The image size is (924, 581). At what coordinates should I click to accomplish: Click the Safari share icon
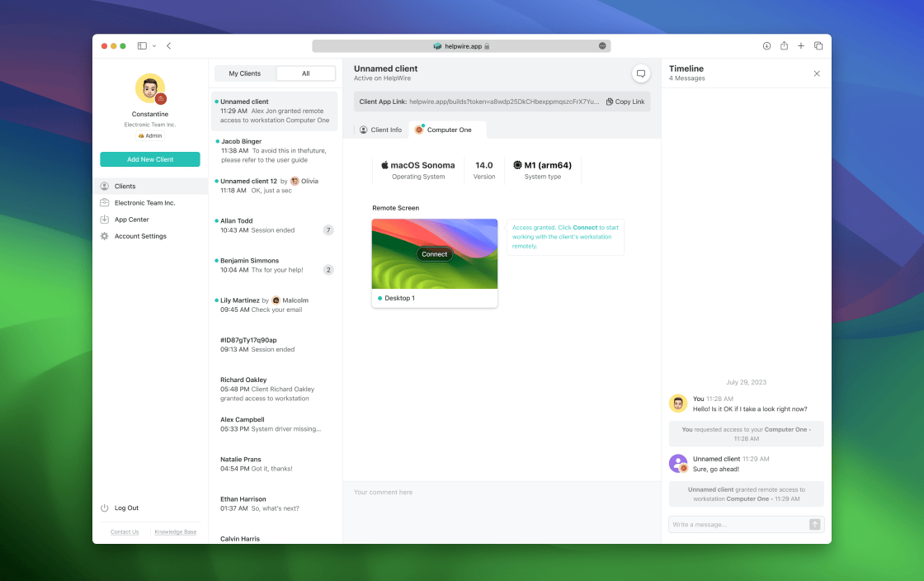(x=785, y=46)
